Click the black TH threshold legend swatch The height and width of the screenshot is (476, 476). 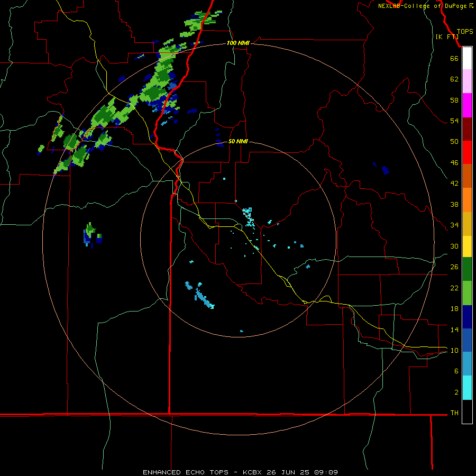coord(467,411)
